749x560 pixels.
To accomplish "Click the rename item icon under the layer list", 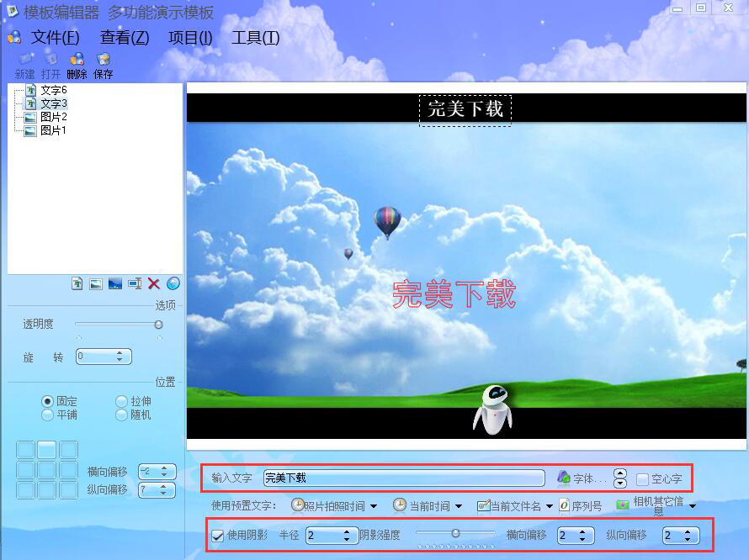I will 135,283.
